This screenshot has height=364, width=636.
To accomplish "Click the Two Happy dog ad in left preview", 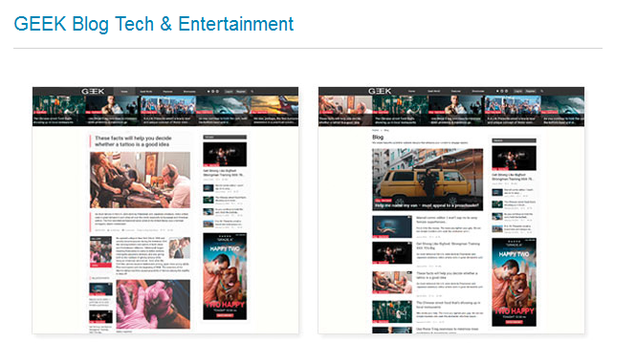I will 225,276.
